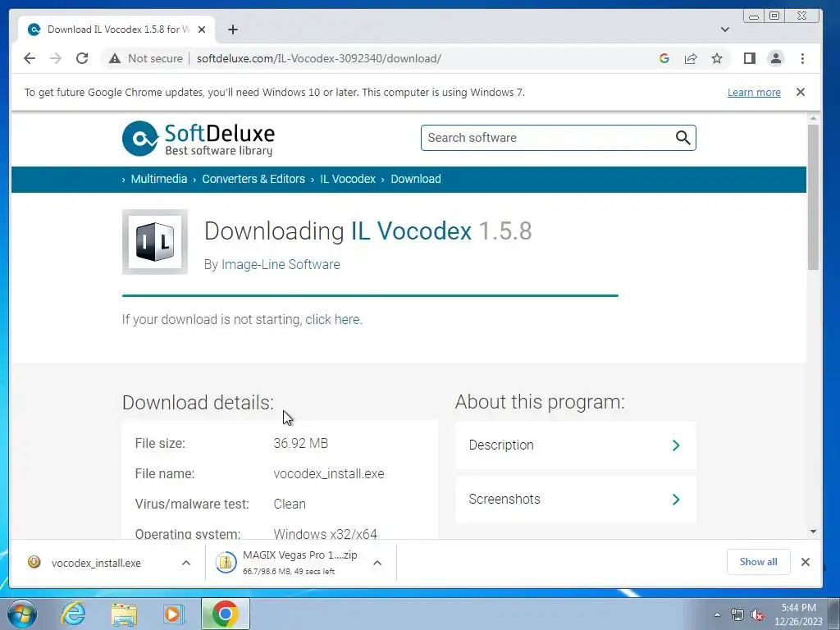This screenshot has height=630, width=840.
Task: Show hidden system tray icons
Action: coord(717,614)
